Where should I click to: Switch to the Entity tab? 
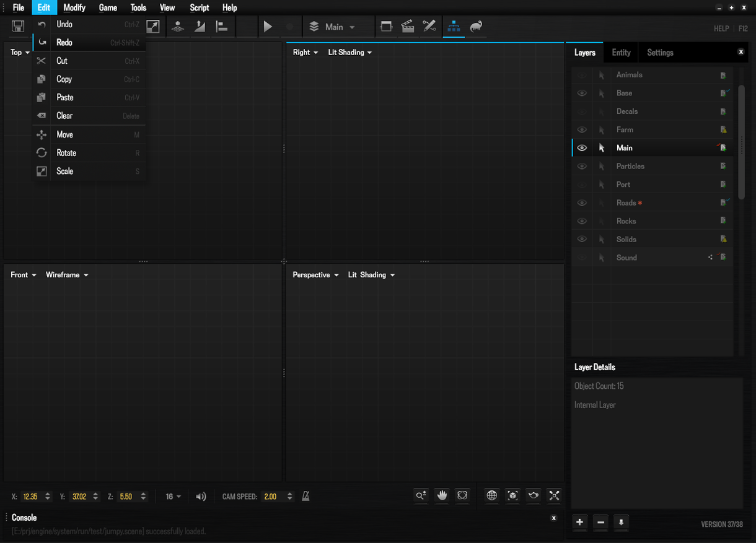621,53
